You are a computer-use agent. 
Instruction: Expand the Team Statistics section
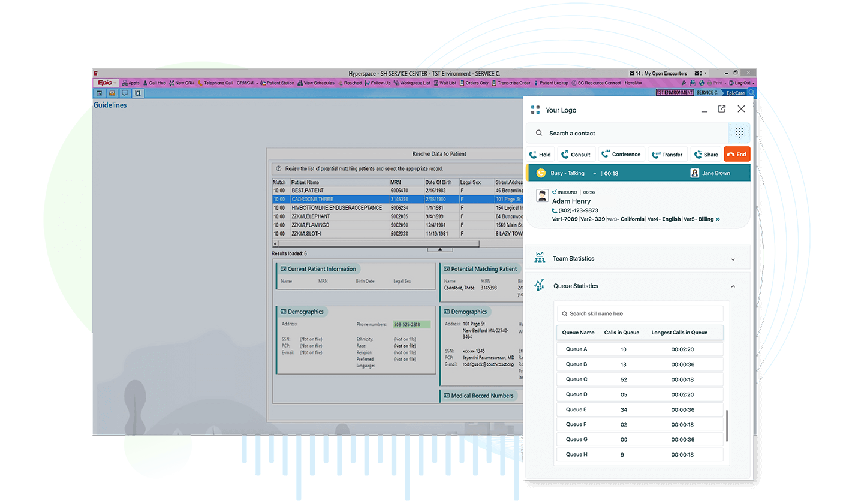click(x=733, y=258)
